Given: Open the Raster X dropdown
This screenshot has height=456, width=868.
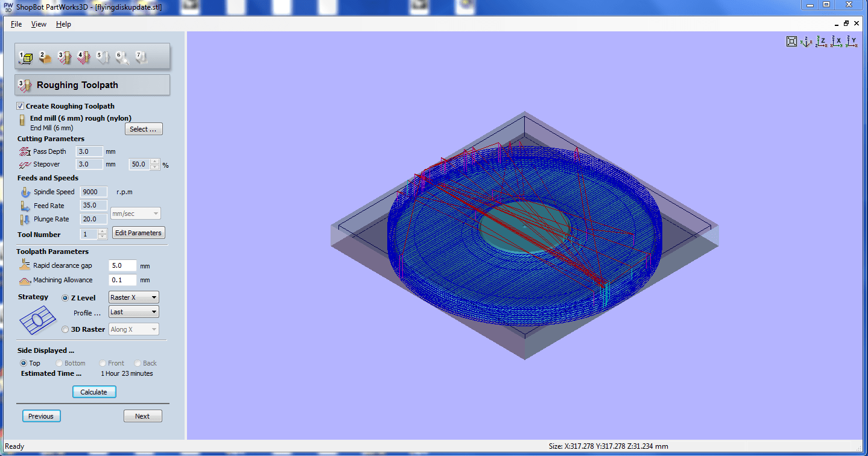Looking at the screenshot, I should (133, 297).
